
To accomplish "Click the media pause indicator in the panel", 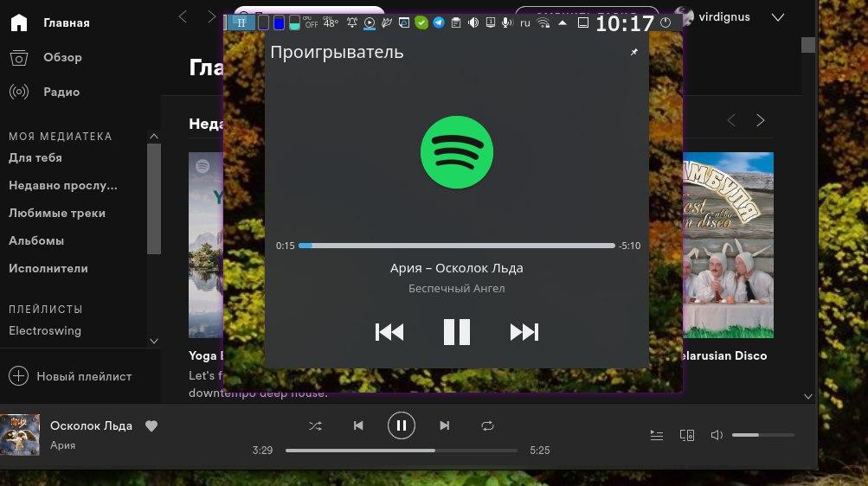I will click(x=241, y=22).
